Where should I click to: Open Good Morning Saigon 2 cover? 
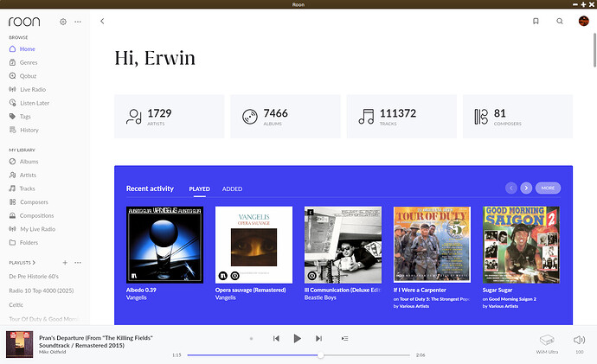521,245
